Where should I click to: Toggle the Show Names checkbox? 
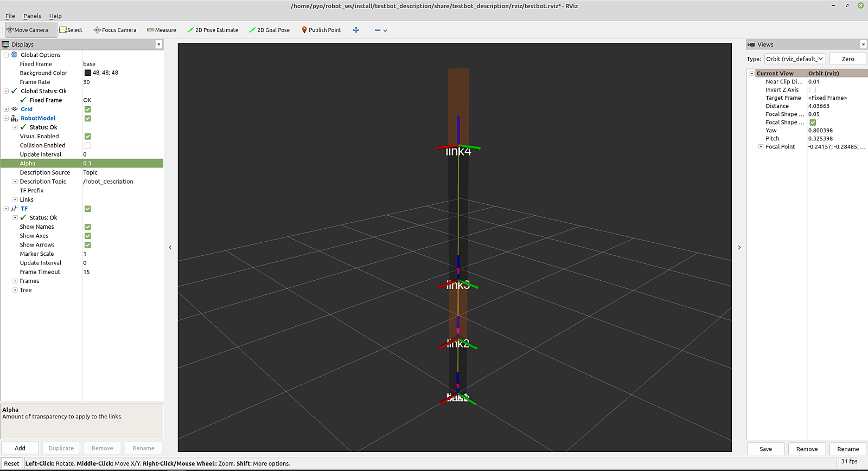pyautogui.click(x=88, y=227)
